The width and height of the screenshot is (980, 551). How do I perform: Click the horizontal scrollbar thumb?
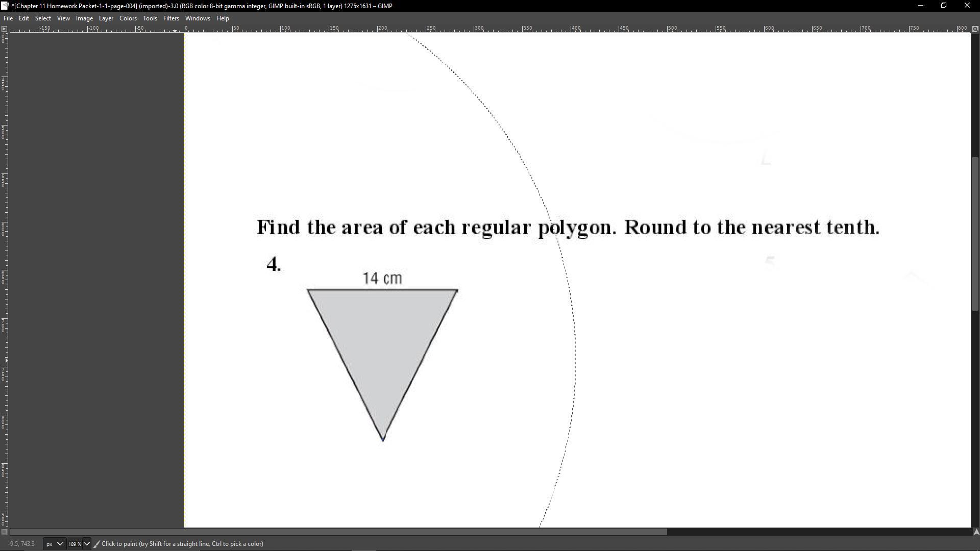(338, 532)
